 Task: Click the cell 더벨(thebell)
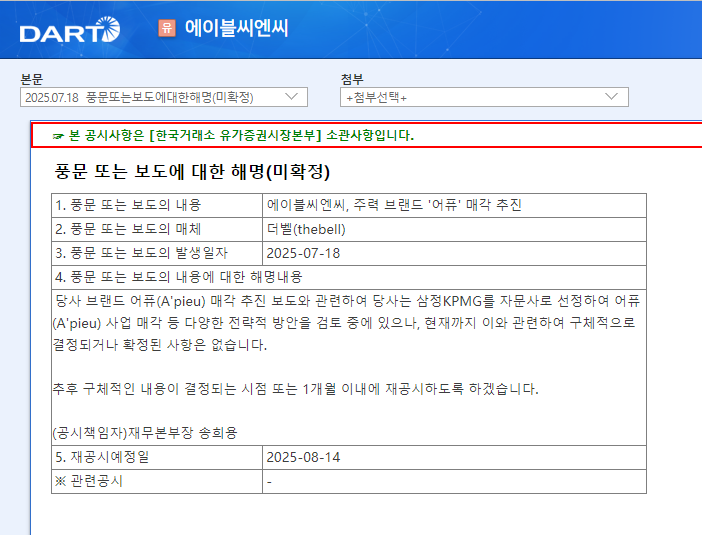pos(306,229)
